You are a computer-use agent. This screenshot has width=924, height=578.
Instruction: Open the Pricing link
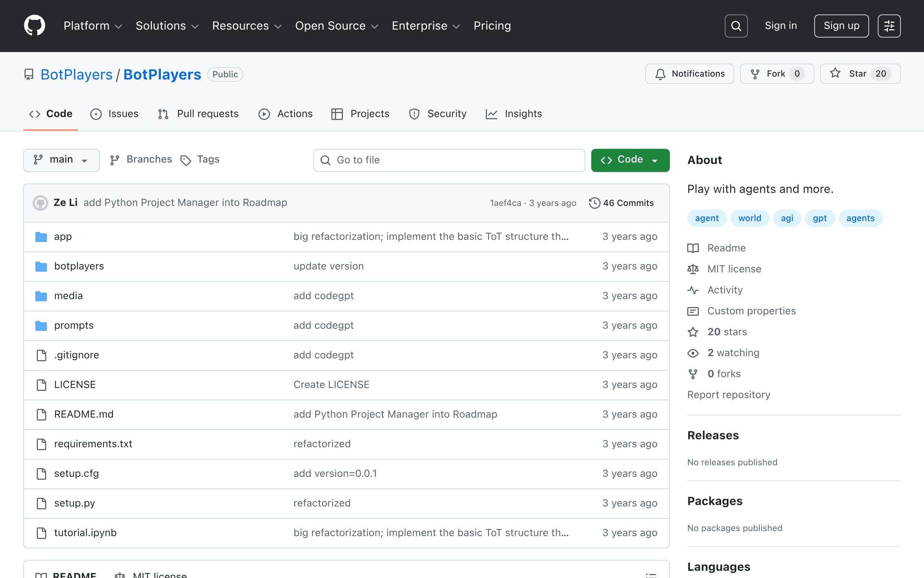coord(492,26)
